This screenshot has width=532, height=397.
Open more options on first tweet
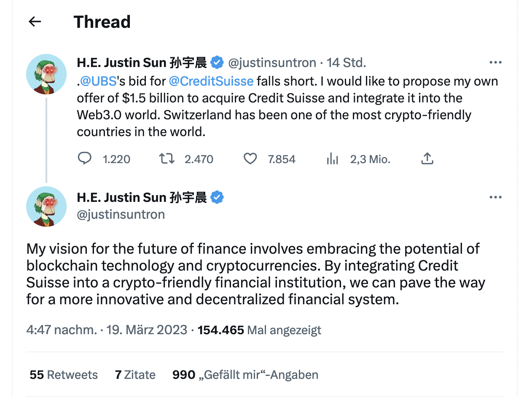(x=495, y=63)
